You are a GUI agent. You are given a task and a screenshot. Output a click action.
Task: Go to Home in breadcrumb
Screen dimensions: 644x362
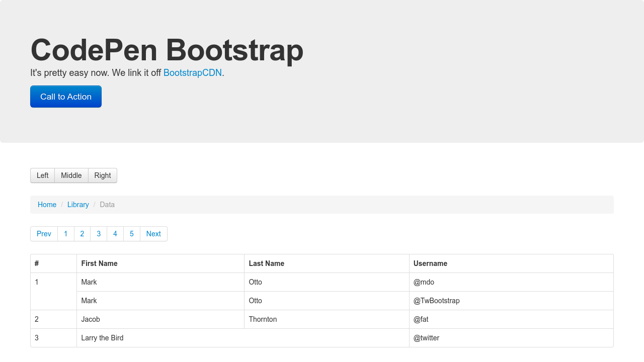[x=47, y=205]
